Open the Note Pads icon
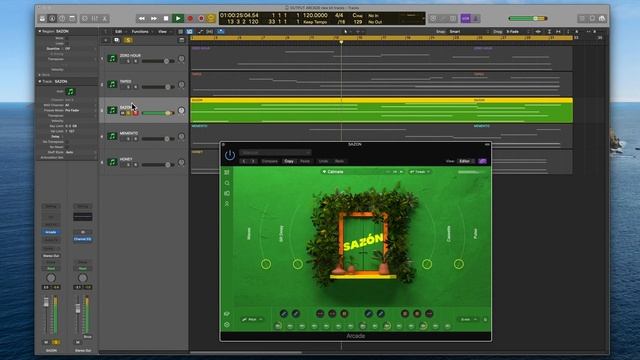Viewport: 640px width, 360px height. (x=592, y=18)
